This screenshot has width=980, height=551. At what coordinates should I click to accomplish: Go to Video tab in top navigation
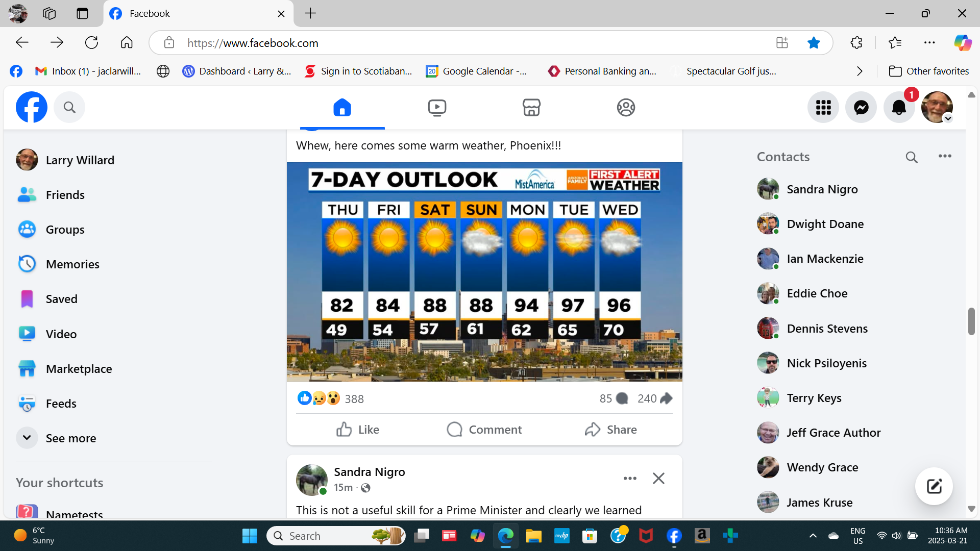pyautogui.click(x=437, y=108)
